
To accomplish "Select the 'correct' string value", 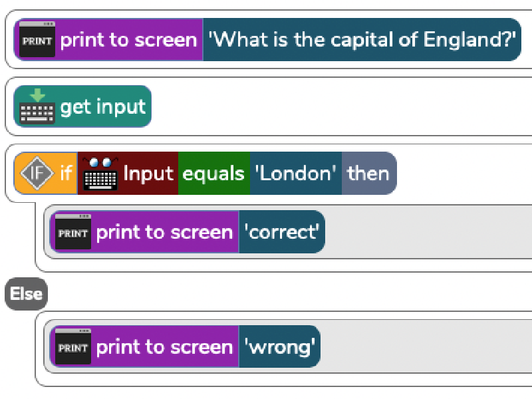I will click(282, 232).
